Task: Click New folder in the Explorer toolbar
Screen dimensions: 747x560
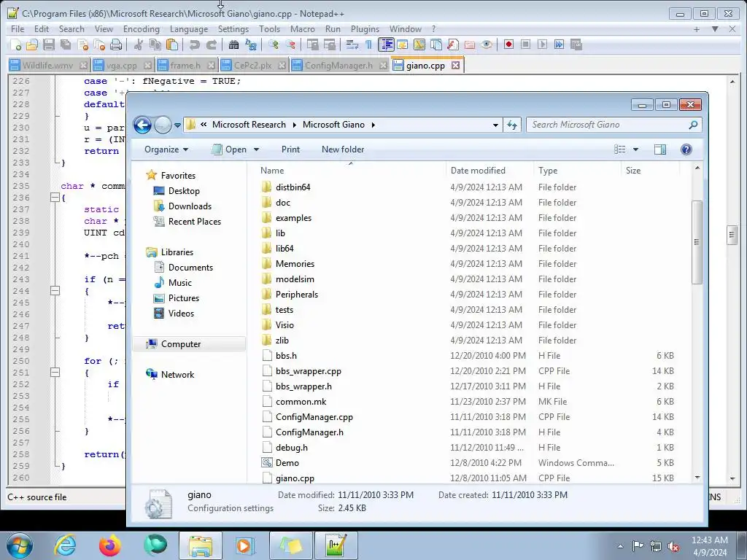Action: pyautogui.click(x=343, y=149)
